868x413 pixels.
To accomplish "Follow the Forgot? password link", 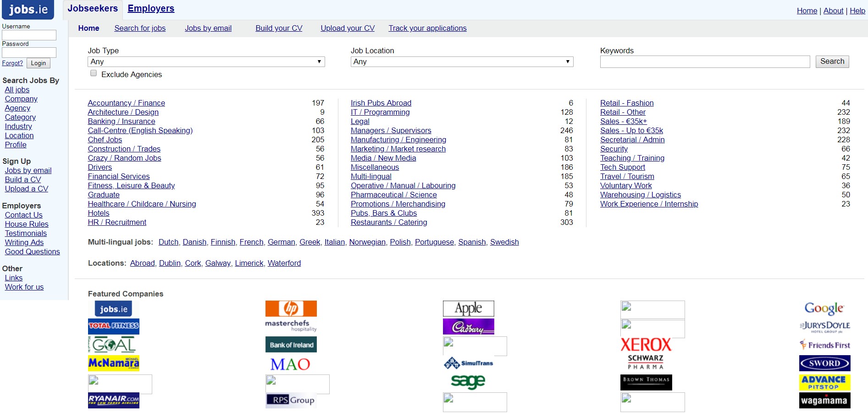I will 12,63.
